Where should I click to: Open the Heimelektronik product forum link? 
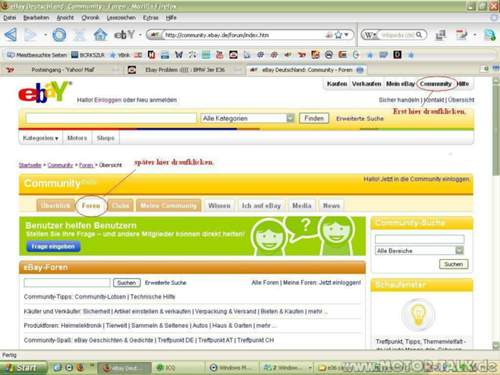tap(82, 325)
